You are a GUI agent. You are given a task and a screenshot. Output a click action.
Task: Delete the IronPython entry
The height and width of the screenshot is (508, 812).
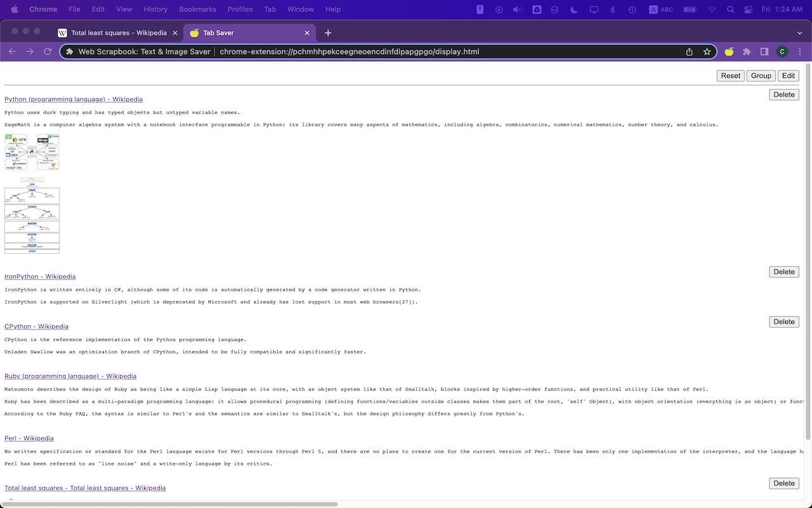783,272
